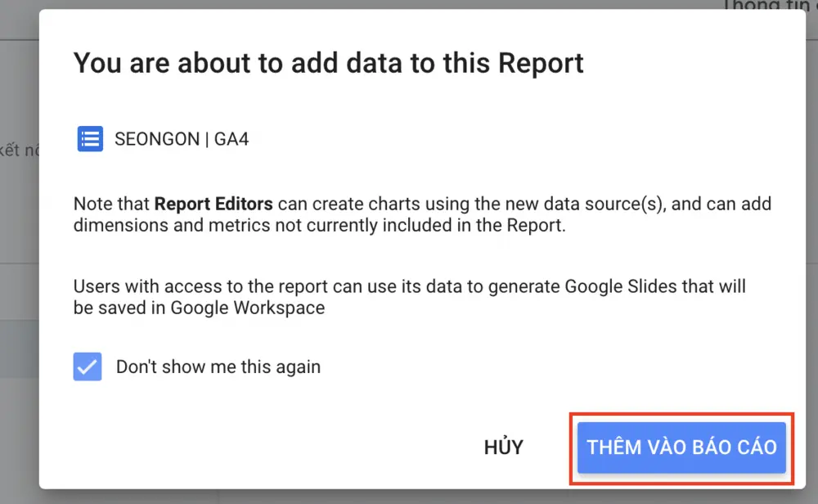Click the paragraph about generating Google Slides
This screenshot has height=504, width=818.
tap(409, 297)
